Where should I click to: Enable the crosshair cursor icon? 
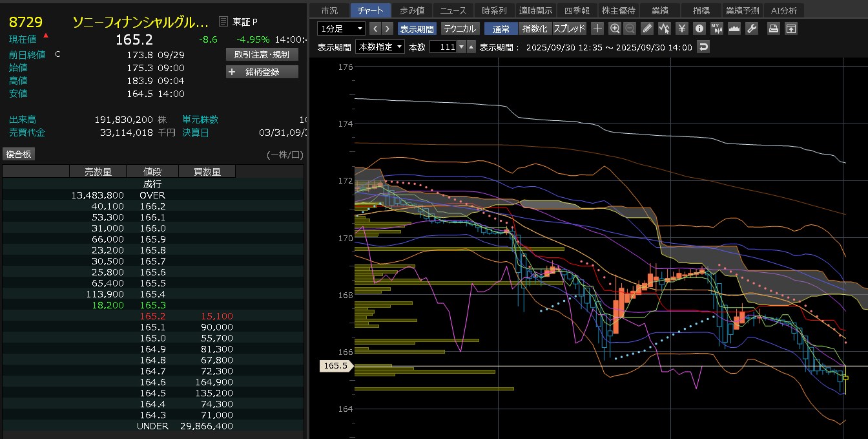point(597,28)
